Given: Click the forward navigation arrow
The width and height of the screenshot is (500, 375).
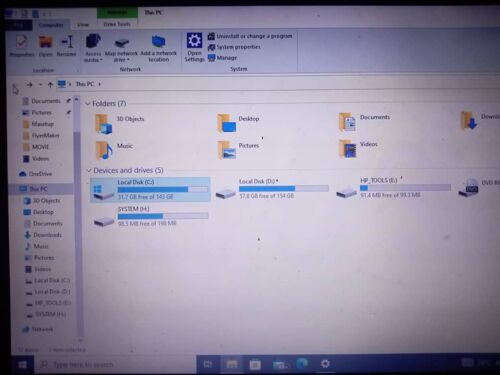Looking at the screenshot, I should tap(30, 85).
